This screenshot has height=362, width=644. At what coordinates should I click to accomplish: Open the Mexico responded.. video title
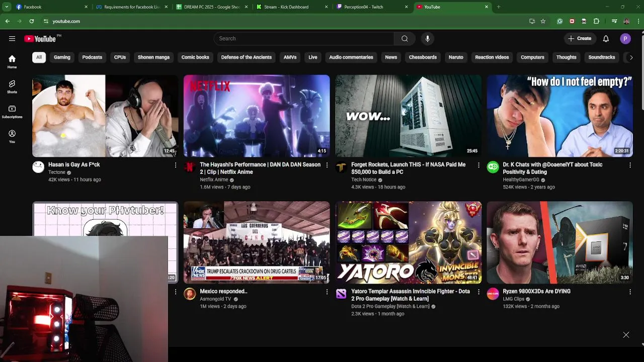(223, 291)
